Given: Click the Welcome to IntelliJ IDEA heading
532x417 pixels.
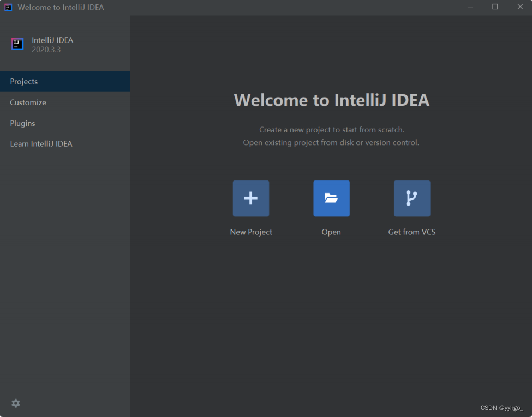Looking at the screenshot, I should point(332,100).
